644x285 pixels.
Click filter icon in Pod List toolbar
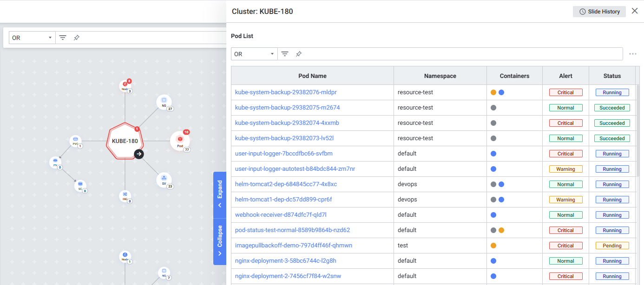coord(285,54)
